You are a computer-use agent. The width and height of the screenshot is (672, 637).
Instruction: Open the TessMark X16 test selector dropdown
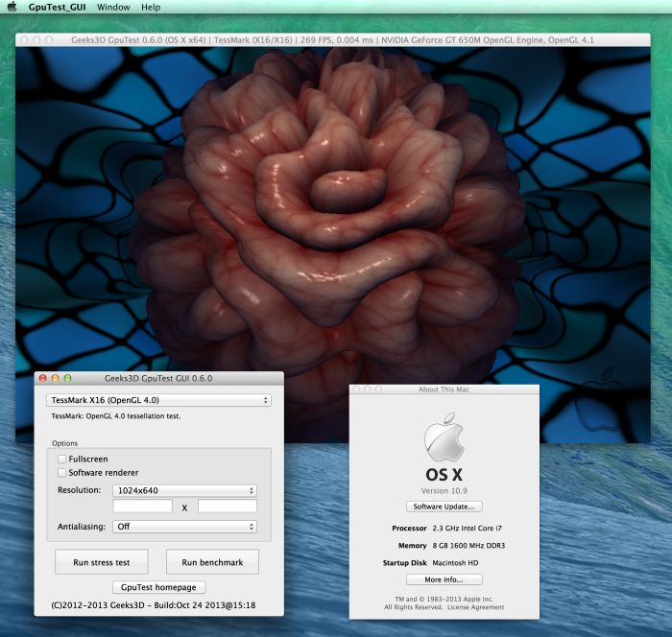click(x=158, y=400)
